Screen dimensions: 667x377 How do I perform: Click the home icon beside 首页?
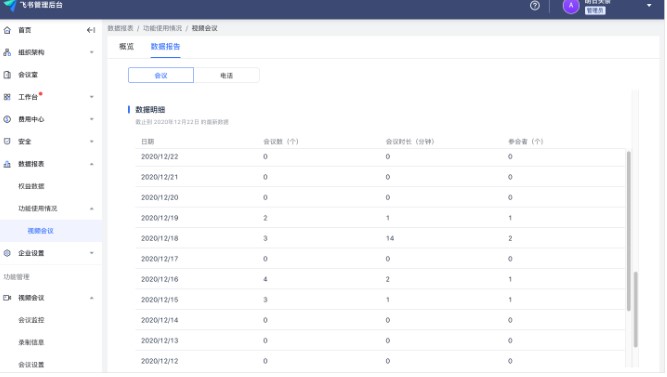[7, 30]
